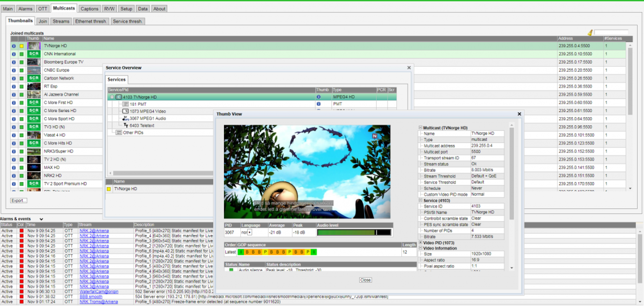Click the yellow status icon for TVNorge HD

tap(20, 46)
